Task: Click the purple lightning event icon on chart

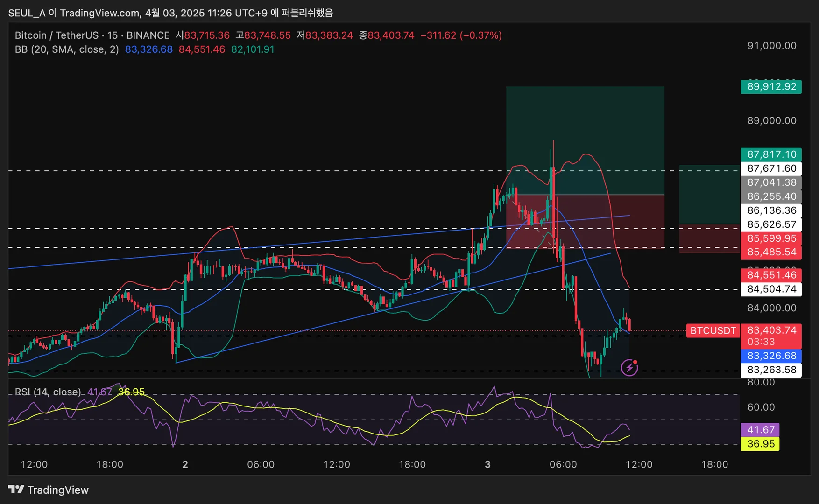Action: click(x=629, y=368)
